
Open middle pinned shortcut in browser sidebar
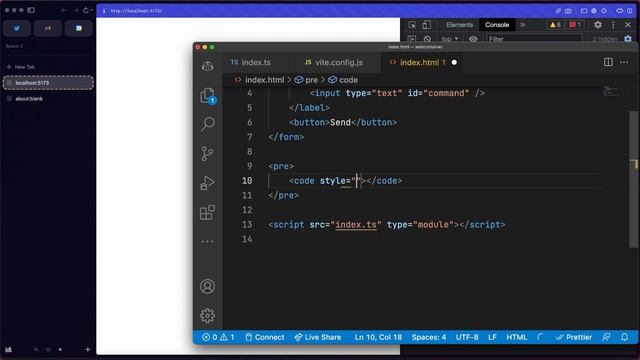(x=48, y=28)
